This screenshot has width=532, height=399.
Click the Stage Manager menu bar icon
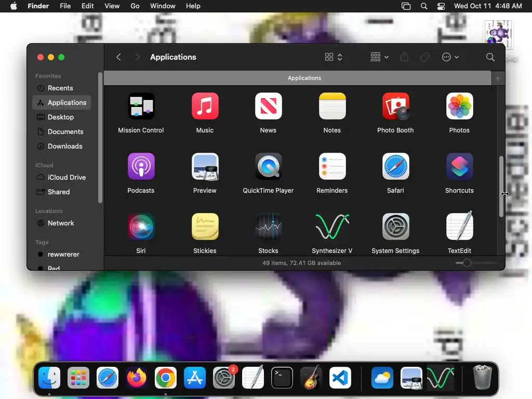pyautogui.click(x=406, y=6)
